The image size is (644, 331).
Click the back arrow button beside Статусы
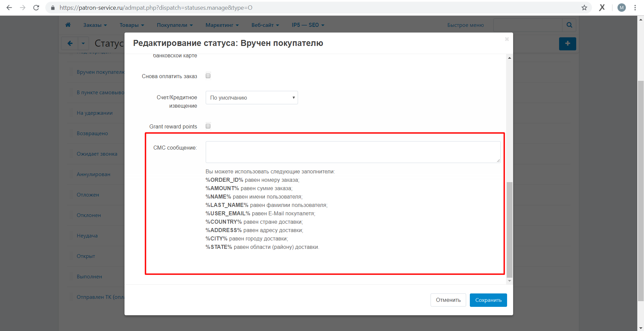click(70, 43)
